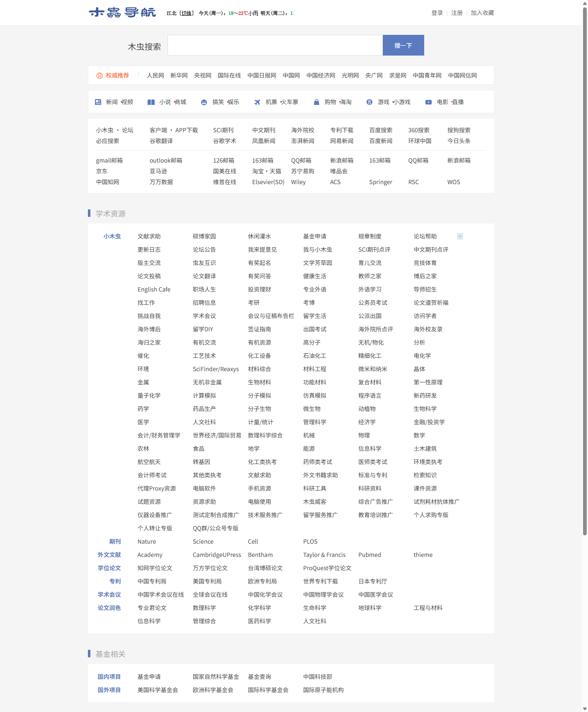The image size is (588, 712).
Task: Switch city via the 切换 link
Action: click(187, 13)
